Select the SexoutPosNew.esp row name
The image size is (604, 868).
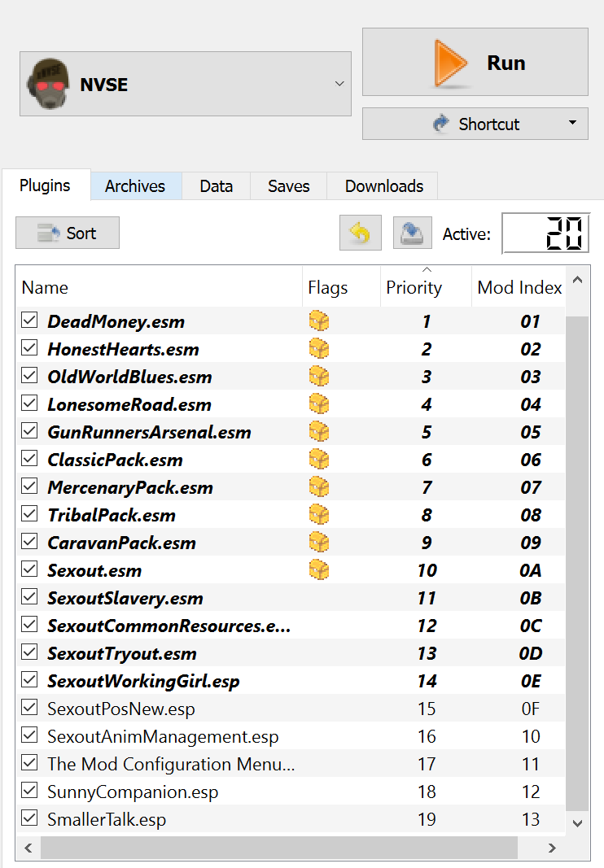(120, 709)
